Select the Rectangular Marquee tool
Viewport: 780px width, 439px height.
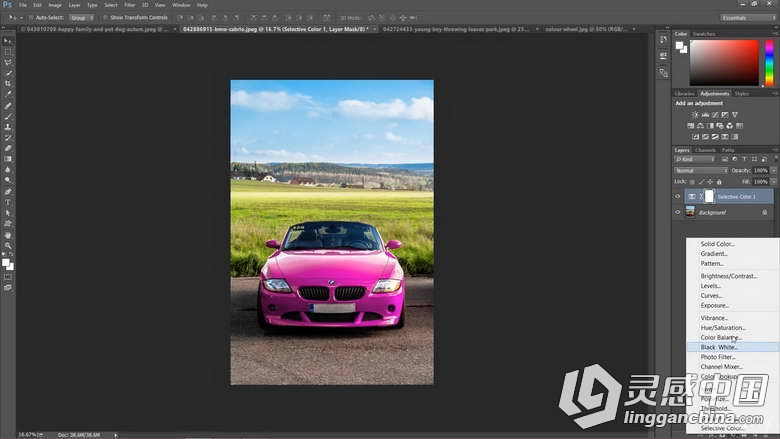pos(7,52)
